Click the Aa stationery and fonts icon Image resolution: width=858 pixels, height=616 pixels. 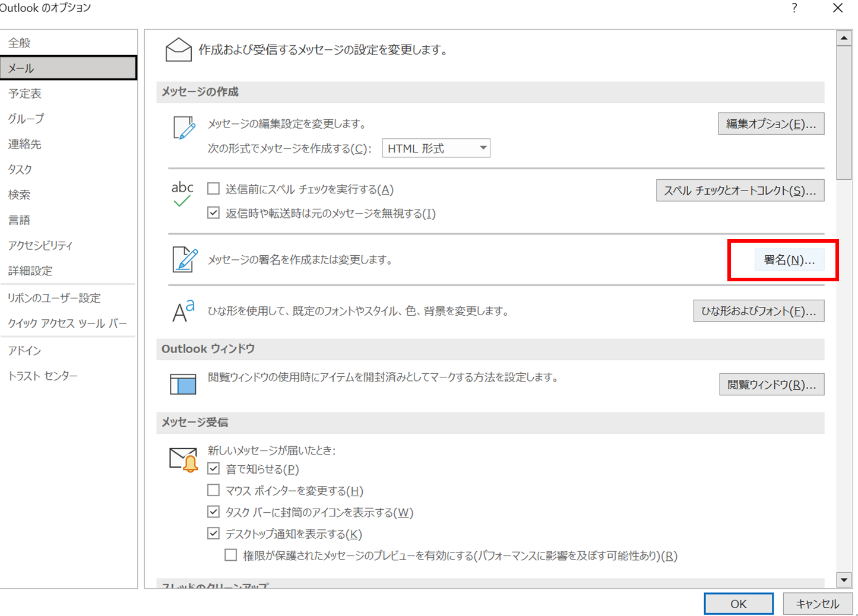coord(183,311)
